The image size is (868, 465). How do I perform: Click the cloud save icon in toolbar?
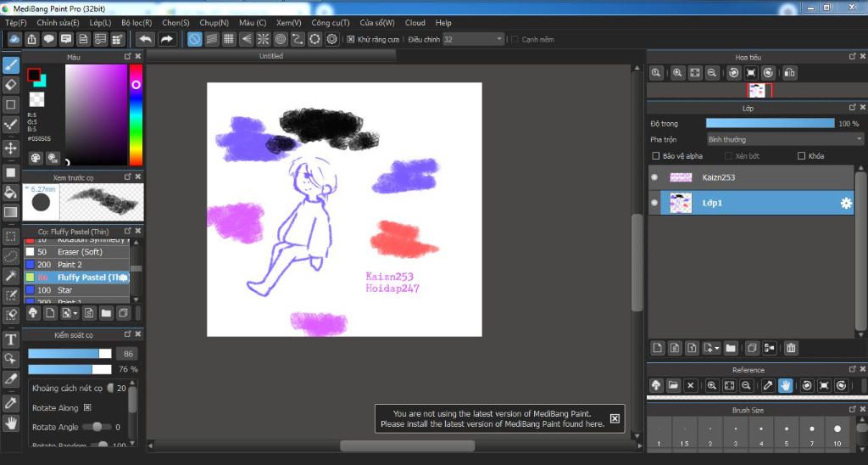[x=14, y=39]
